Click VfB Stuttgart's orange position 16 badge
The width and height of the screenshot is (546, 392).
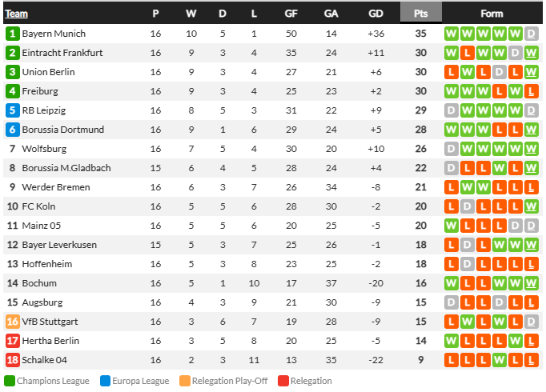[13, 322]
